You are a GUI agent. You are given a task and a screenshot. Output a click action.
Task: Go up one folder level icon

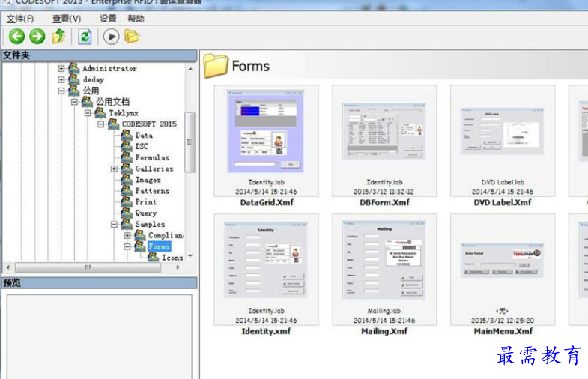pyautogui.click(x=58, y=37)
